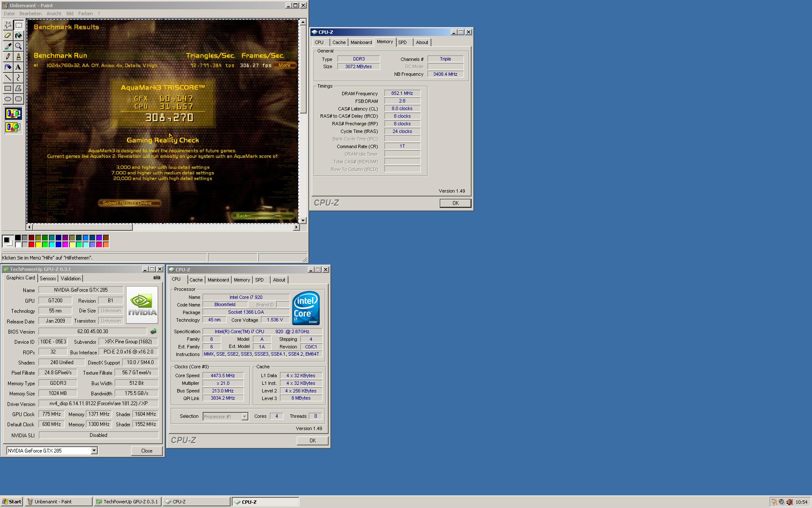Pick the Color Picker eyedropper tool
The width and height of the screenshot is (812, 508).
pos(8,46)
